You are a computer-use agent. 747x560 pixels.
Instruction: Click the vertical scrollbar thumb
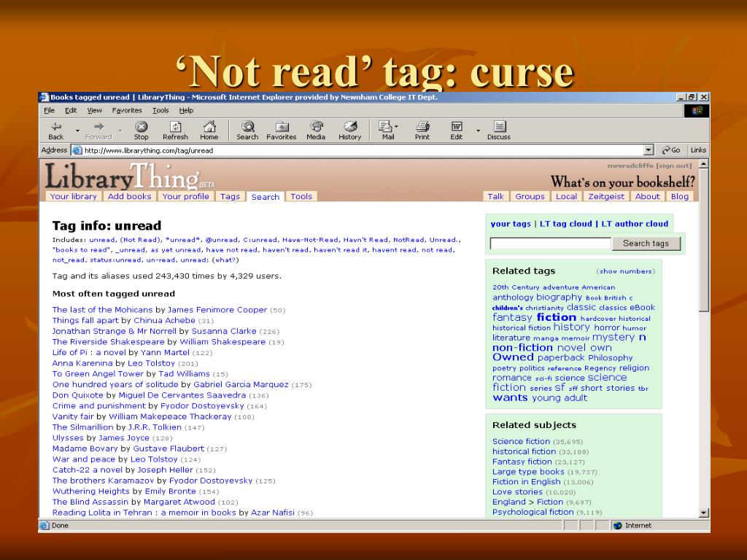click(704, 241)
